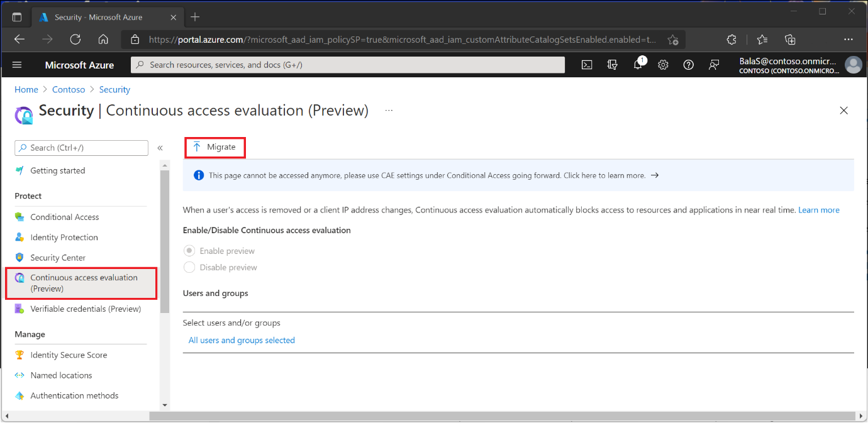
Task: Click the user account avatar
Action: point(853,65)
